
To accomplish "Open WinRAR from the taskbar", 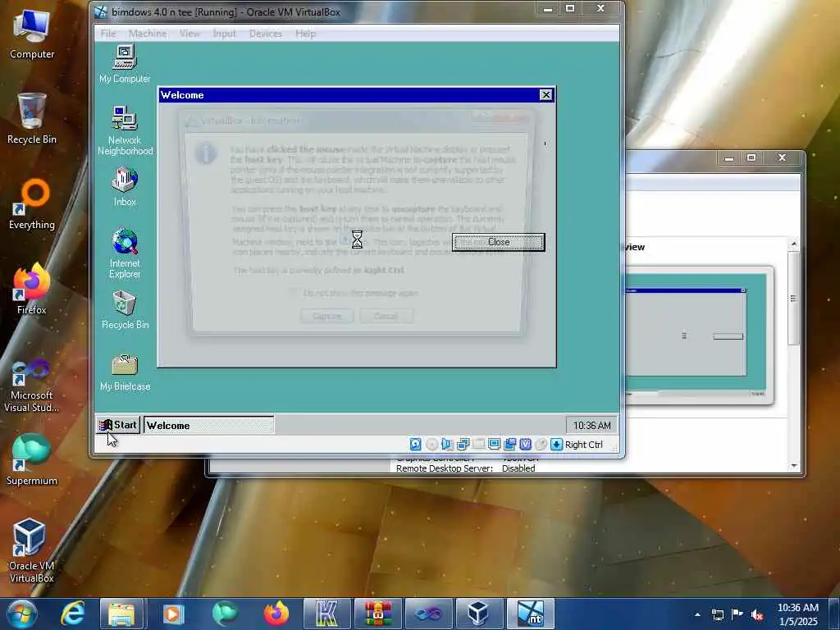I will coord(377,614).
